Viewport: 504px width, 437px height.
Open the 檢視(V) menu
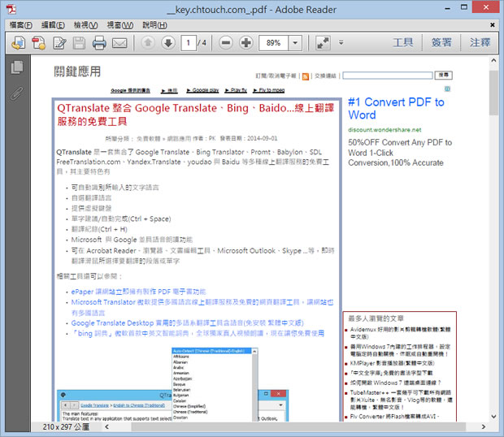click(85, 25)
